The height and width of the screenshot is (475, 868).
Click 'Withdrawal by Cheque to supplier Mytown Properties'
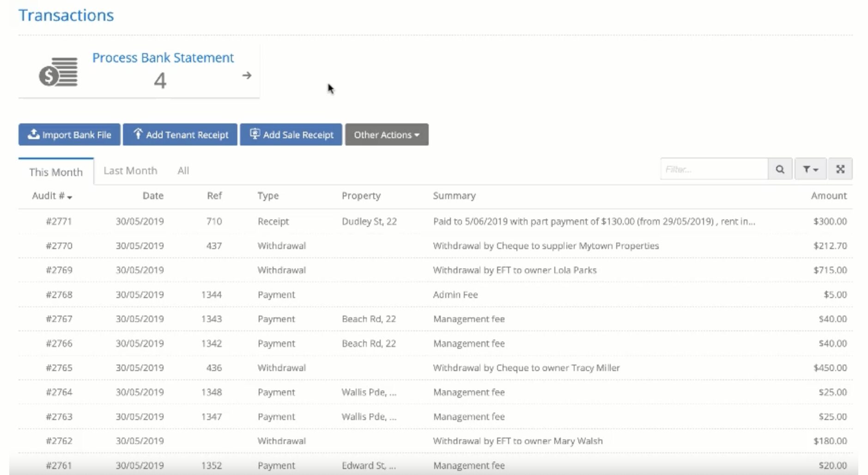[546, 246]
